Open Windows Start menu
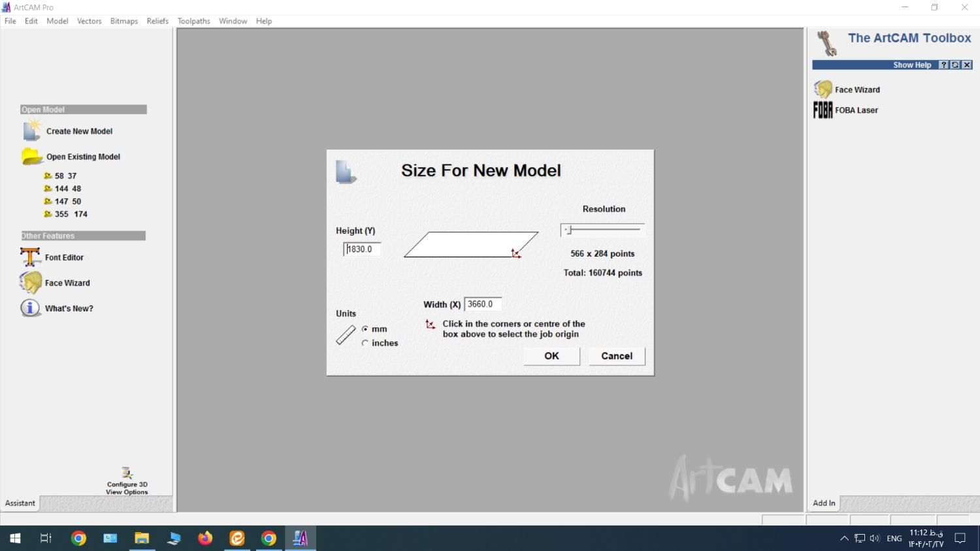Screen dimensions: 980x551 coord(15,539)
